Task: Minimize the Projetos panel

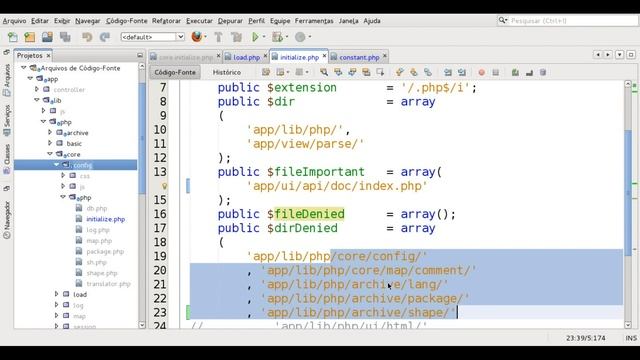Action: tap(140, 55)
